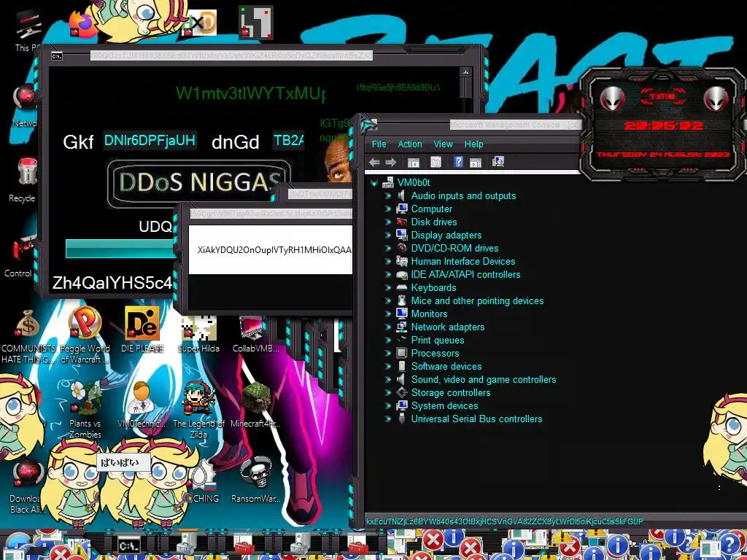The image size is (747, 560).
Task: Open the Recycle Bin desktop icon
Action: tap(26, 172)
